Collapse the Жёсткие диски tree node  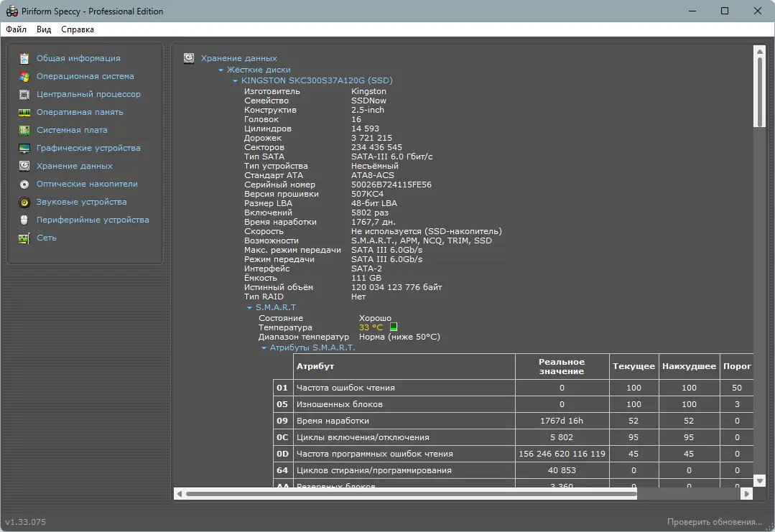[221, 70]
